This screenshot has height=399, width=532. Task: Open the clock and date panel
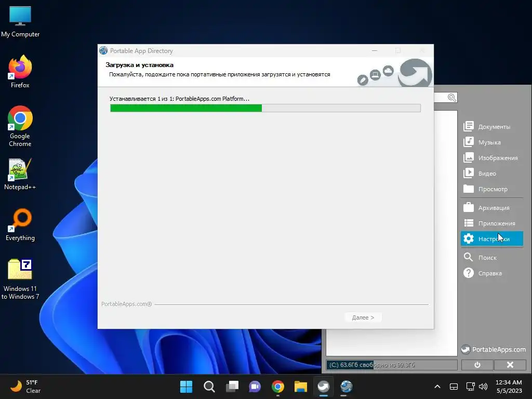(509, 387)
